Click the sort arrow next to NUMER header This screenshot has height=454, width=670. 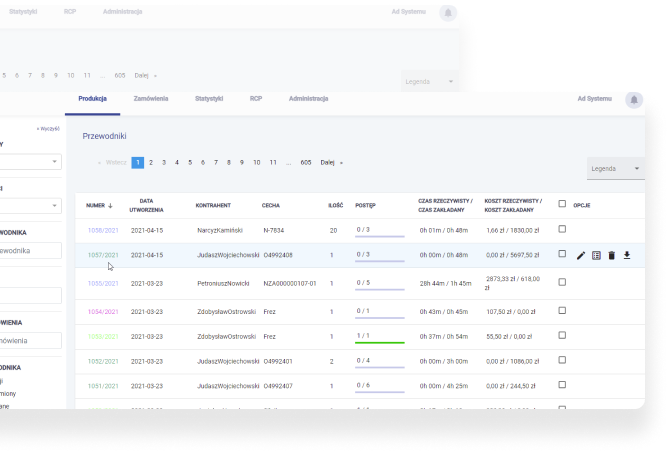[110, 205]
